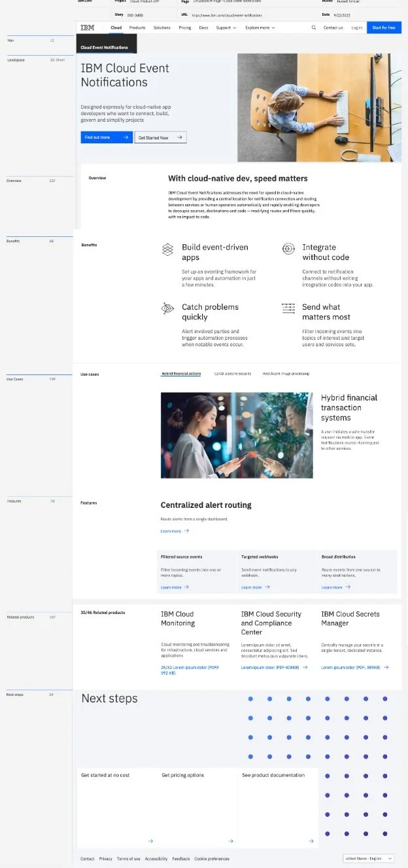The height and width of the screenshot is (868, 408).
Task: Click the IBM Cloud Security and Compliance Center title
Action: pyautogui.click(x=271, y=623)
